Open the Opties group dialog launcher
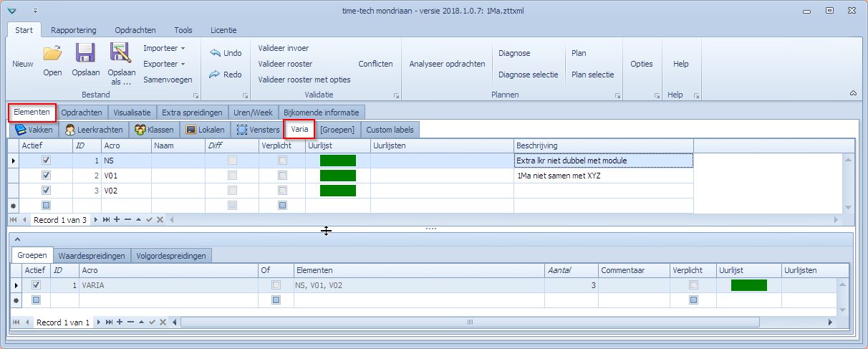The height and width of the screenshot is (349, 868). pos(656,95)
